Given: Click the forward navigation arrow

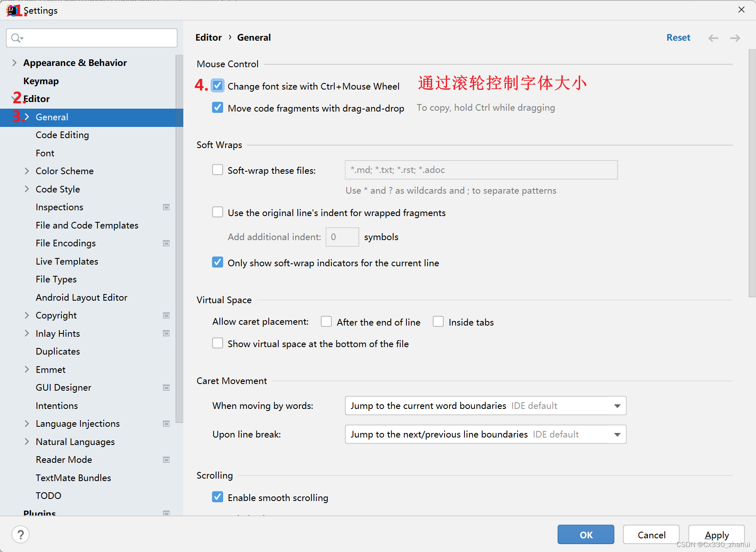Looking at the screenshot, I should (x=735, y=38).
